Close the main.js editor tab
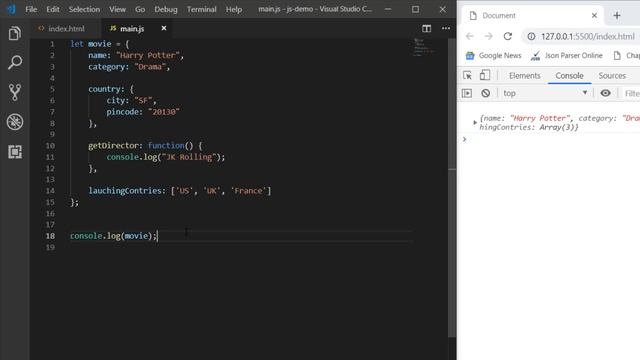 (164, 28)
